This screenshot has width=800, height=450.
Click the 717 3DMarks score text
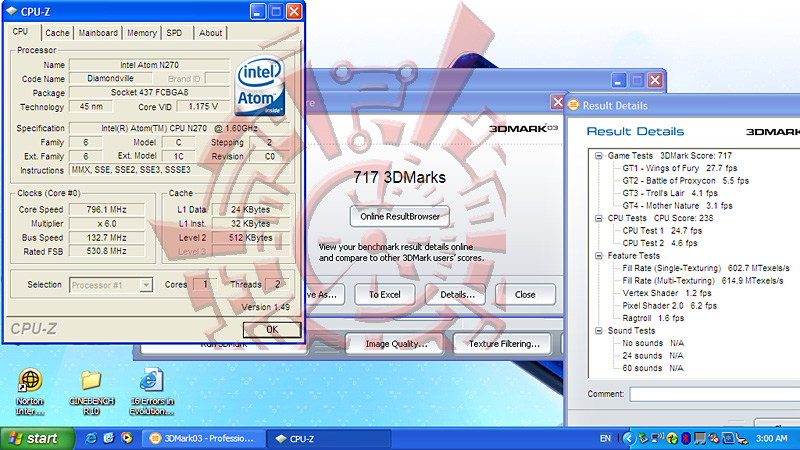(399, 177)
